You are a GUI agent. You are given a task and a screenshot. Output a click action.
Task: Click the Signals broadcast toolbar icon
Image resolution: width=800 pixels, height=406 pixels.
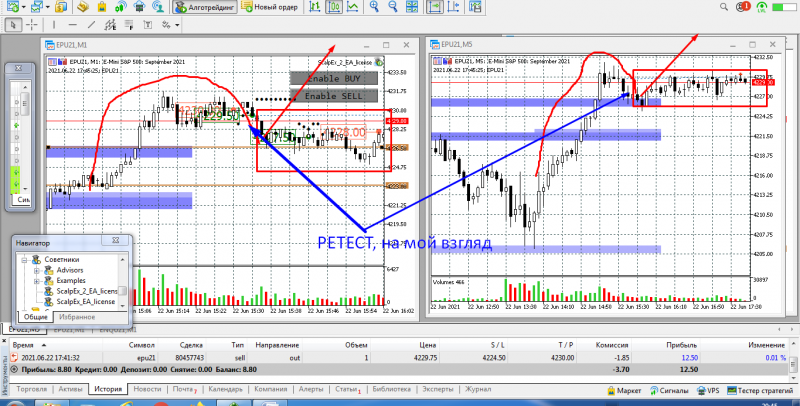(x=121, y=7)
